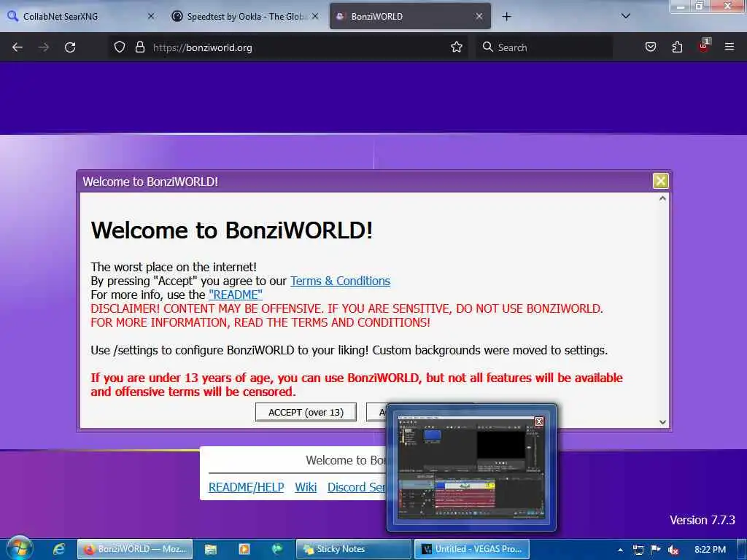Open the Wiki link

(306, 487)
